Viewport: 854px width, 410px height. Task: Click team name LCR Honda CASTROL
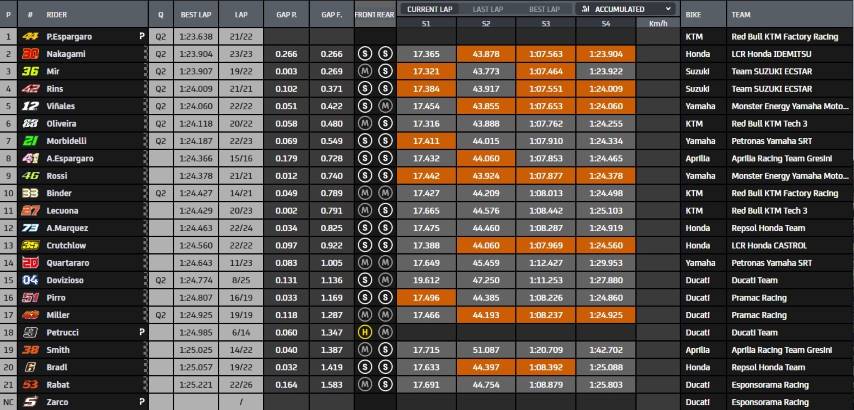point(768,246)
